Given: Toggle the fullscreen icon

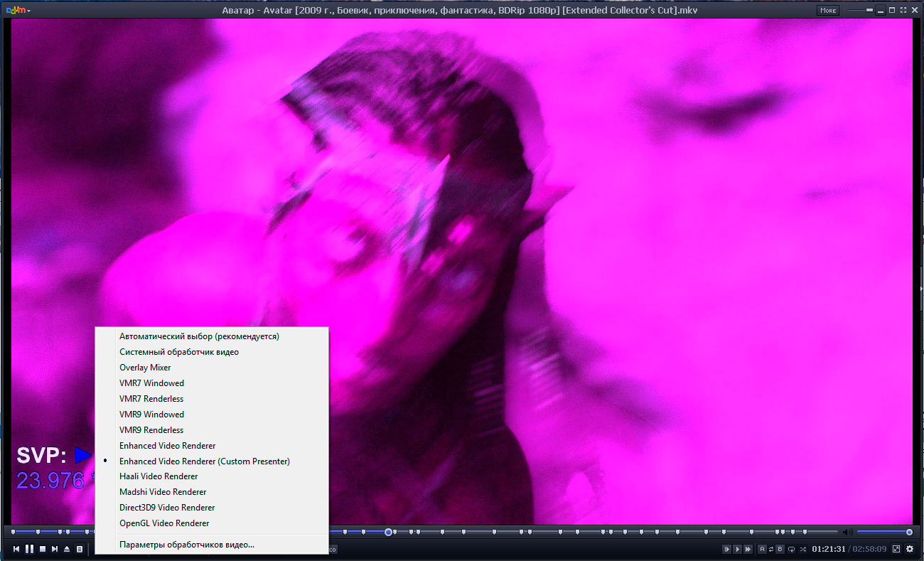Looking at the screenshot, I should coord(896,549).
